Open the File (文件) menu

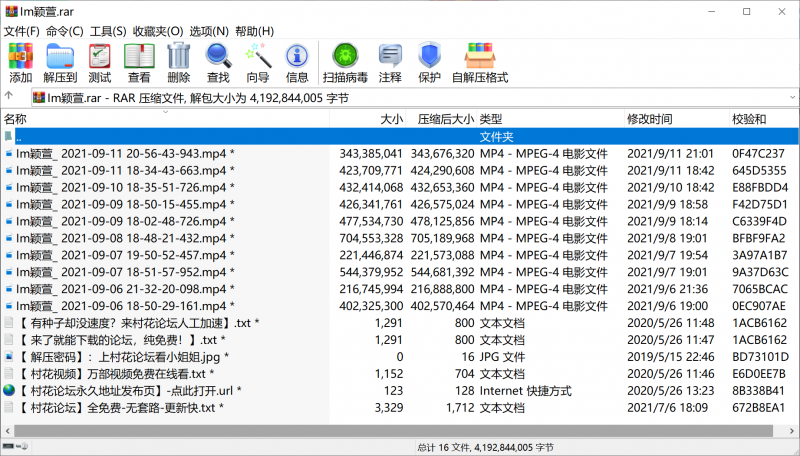tap(21, 31)
